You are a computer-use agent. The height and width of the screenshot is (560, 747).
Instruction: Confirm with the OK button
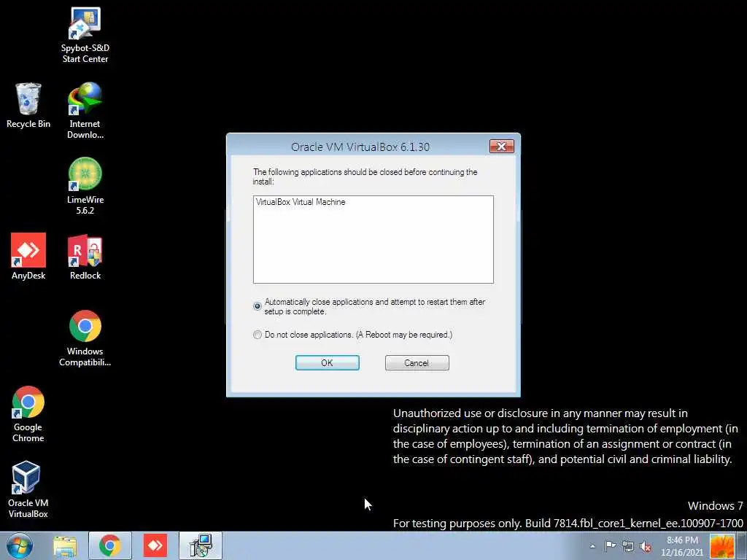pos(328,363)
